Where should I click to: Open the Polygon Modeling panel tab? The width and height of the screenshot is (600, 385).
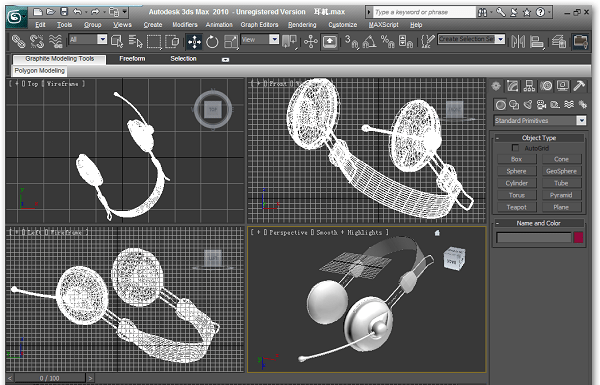(39, 71)
